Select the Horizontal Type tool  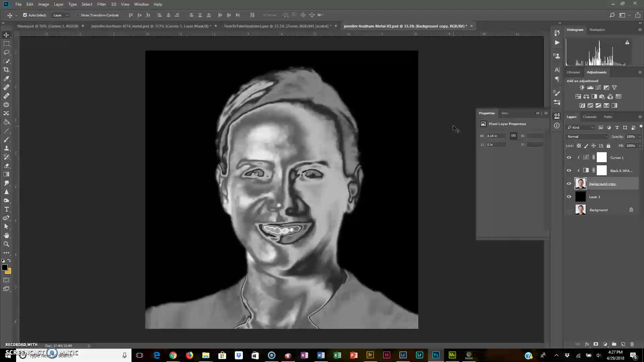(x=6, y=209)
